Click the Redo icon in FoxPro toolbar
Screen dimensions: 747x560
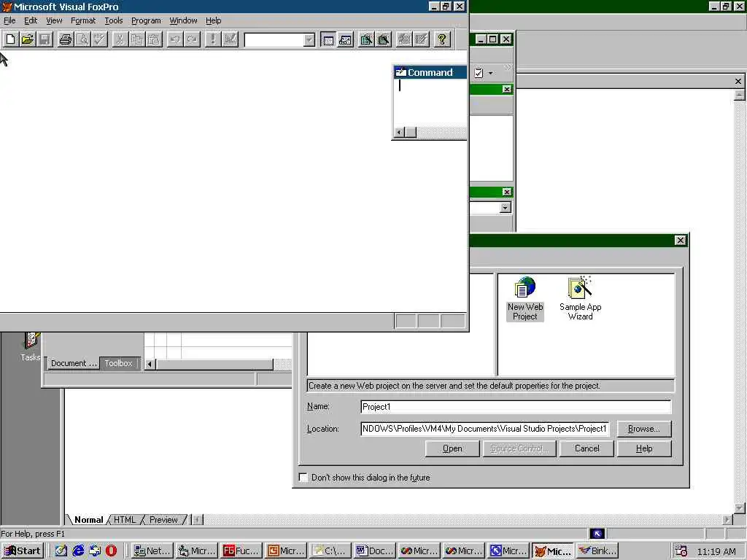click(x=192, y=39)
